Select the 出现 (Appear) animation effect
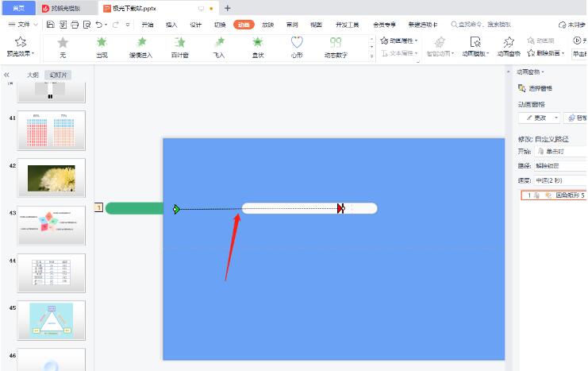This screenshot has width=588, height=371. click(x=102, y=47)
